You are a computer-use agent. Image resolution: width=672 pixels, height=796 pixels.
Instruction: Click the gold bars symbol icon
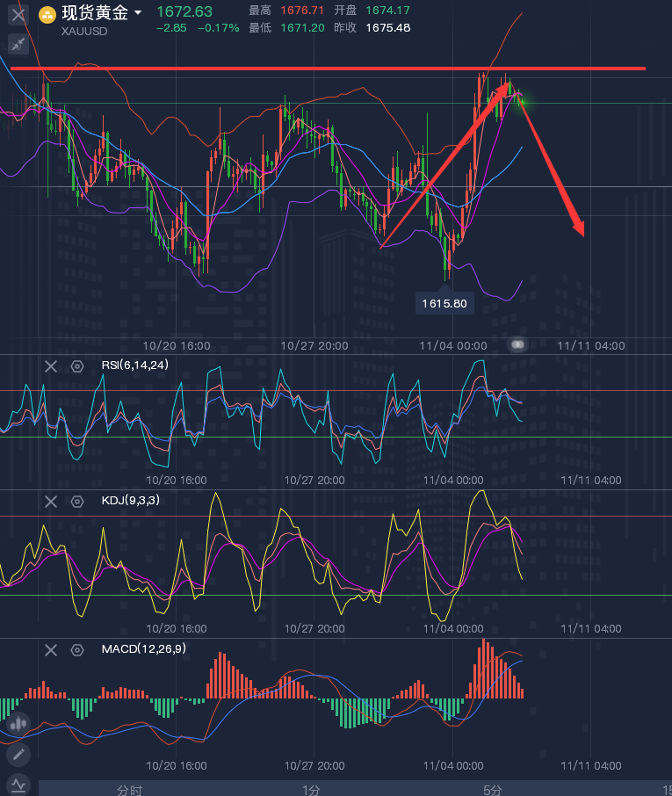[x=47, y=15]
